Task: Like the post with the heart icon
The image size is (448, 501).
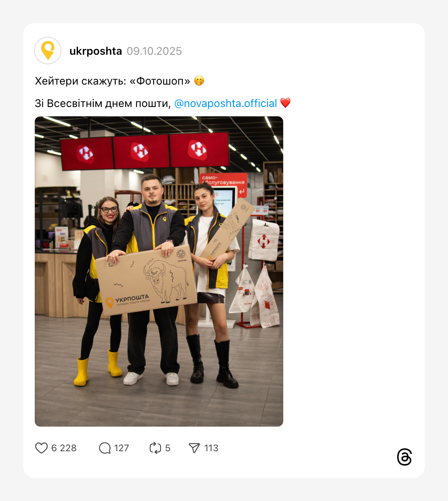Action: click(x=41, y=448)
